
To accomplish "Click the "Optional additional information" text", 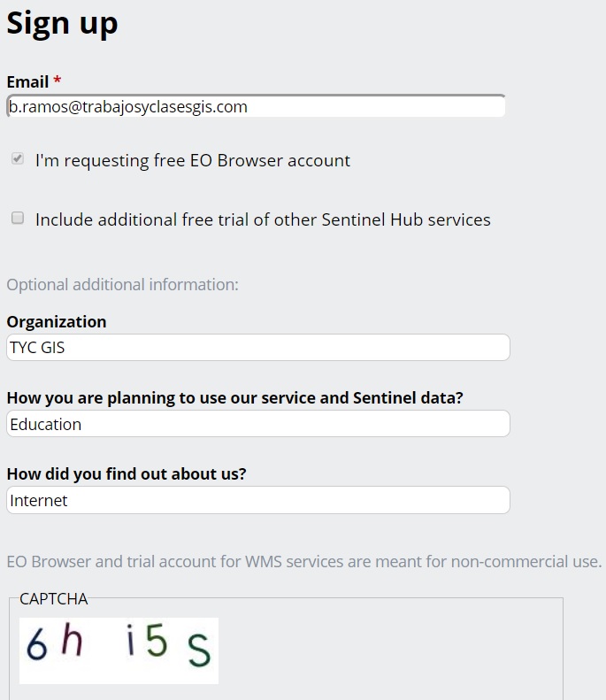I will (x=123, y=285).
